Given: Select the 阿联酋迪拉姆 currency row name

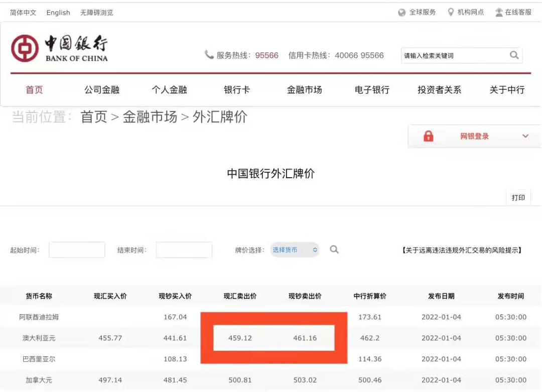Looking at the screenshot, I should (x=39, y=317).
